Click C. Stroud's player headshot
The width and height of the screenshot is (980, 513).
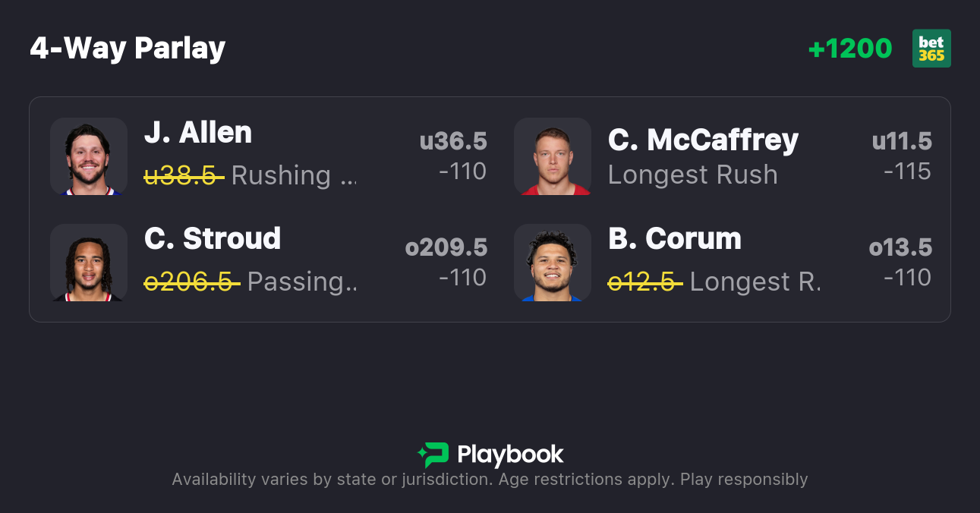89,263
